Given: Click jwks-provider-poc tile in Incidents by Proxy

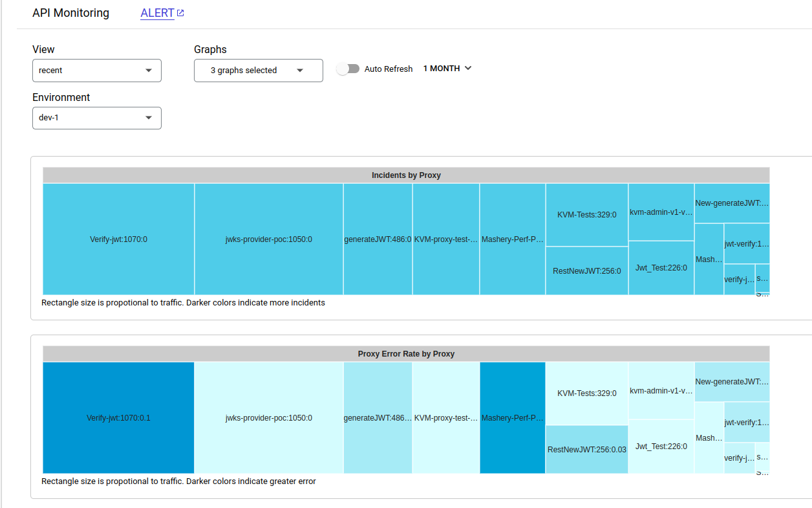Looking at the screenshot, I should click(269, 239).
